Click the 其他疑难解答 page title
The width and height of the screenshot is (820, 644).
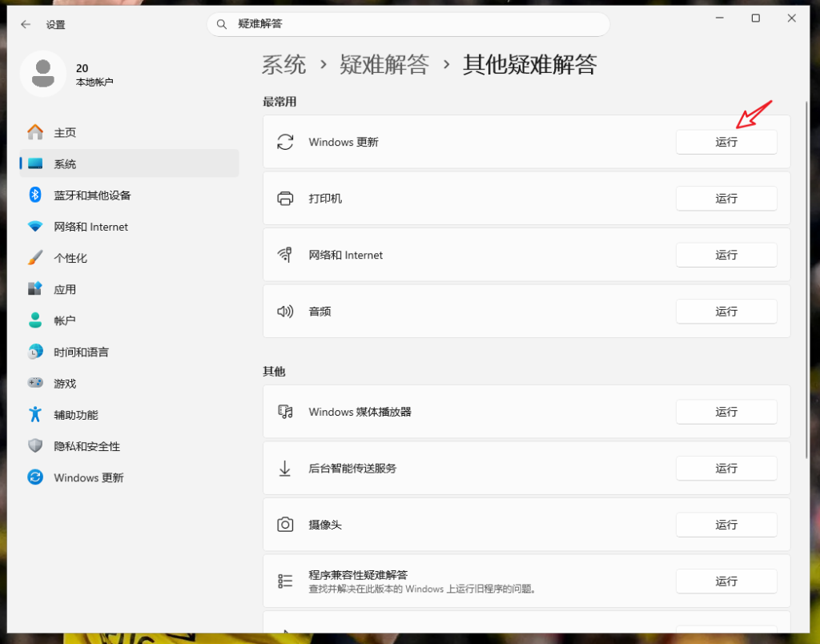tap(530, 65)
